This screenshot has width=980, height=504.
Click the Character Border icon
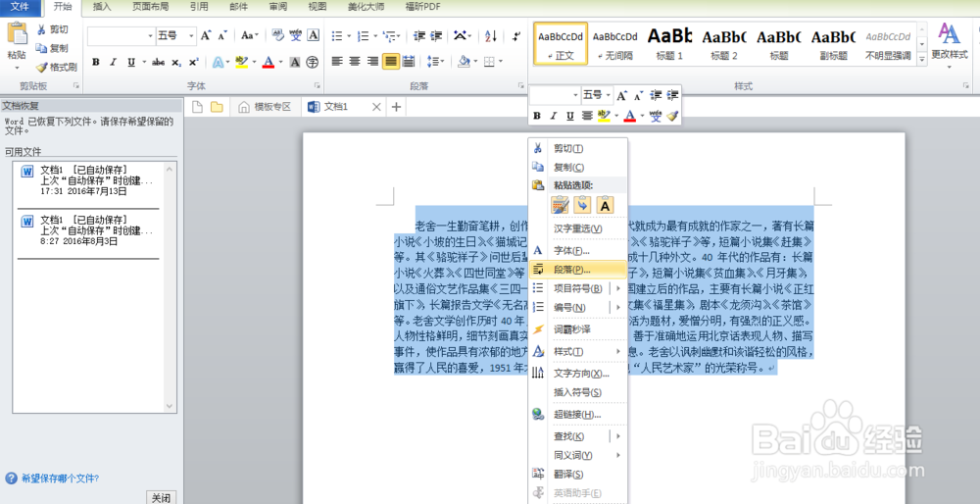coord(314,35)
